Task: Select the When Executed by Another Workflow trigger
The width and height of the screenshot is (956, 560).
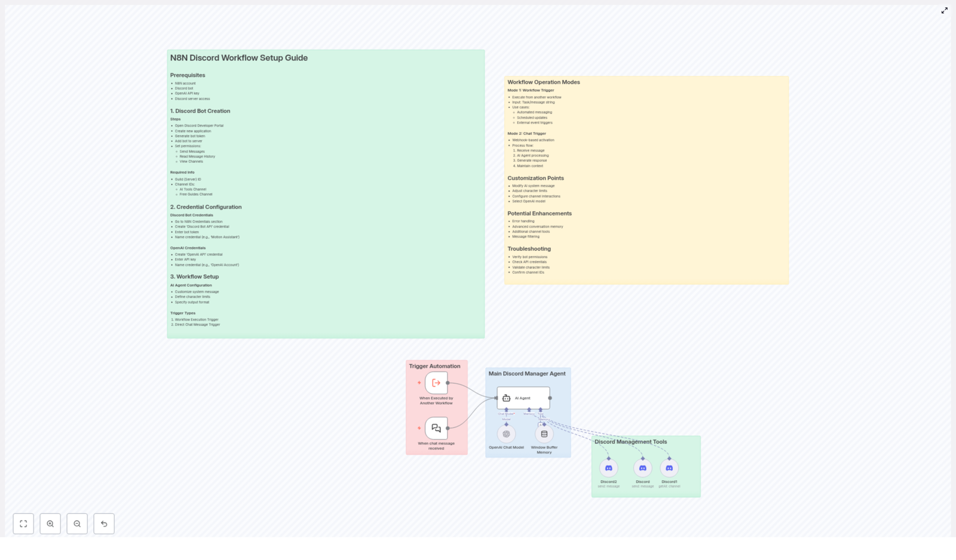Action: pyautogui.click(x=436, y=383)
